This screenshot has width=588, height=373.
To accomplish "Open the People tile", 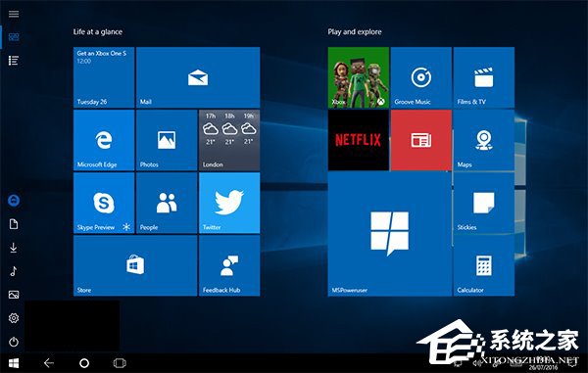I will click(x=167, y=203).
